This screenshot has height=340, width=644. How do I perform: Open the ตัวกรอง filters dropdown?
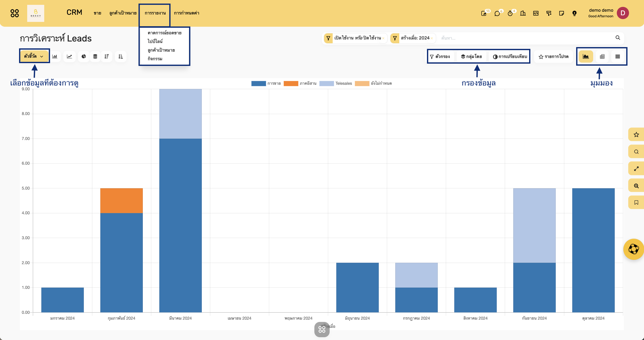pyautogui.click(x=440, y=56)
